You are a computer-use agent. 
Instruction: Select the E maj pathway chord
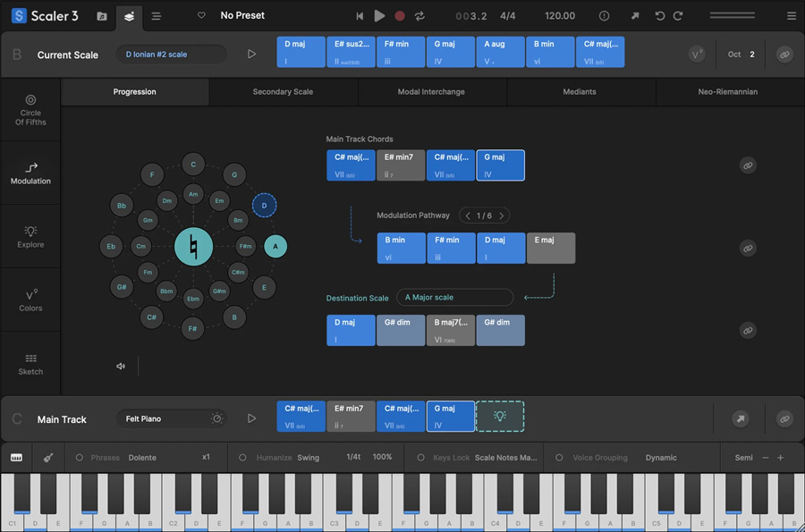pos(551,249)
